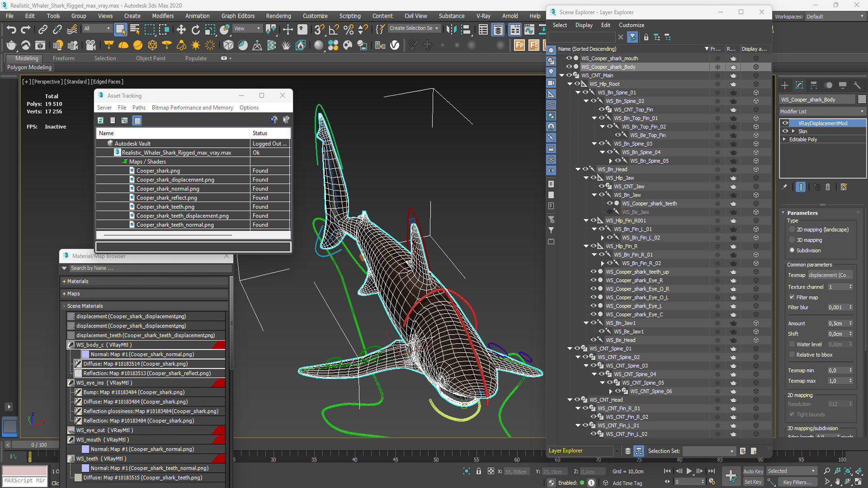The height and width of the screenshot is (488, 868).
Task: Hide WS_Cooper_shark_mouth with its eye icon
Action: click(569, 58)
